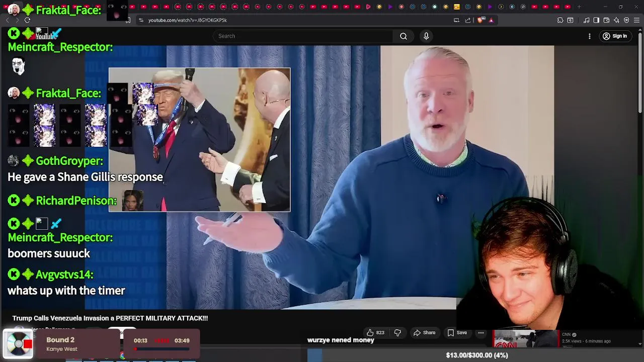Open the browser share page icon

tap(468, 20)
